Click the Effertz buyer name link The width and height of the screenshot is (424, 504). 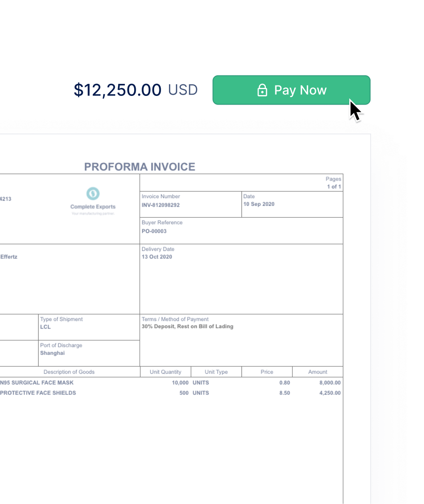pyautogui.click(x=9, y=257)
